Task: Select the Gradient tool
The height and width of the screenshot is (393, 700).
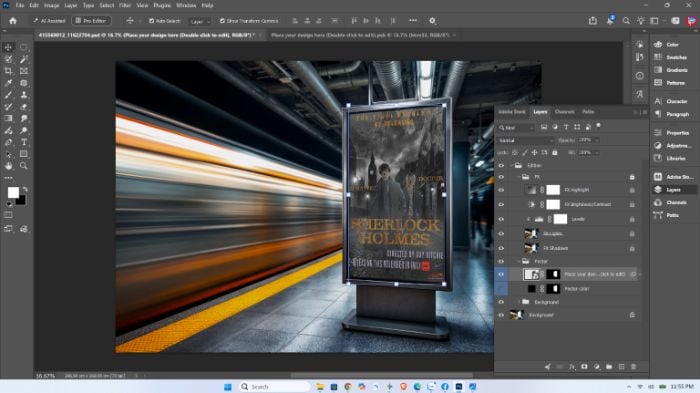Action: pyautogui.click(x=8, y=118)
